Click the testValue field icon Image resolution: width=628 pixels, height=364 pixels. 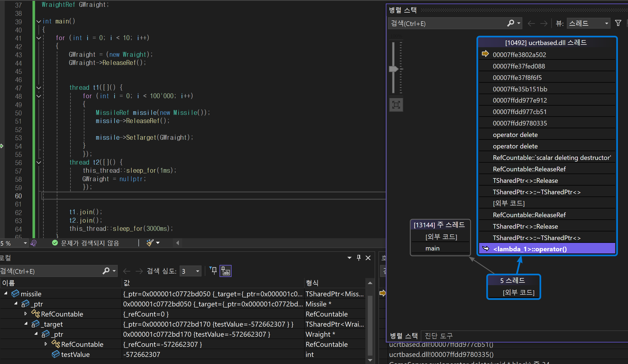[x=56, y=354]
